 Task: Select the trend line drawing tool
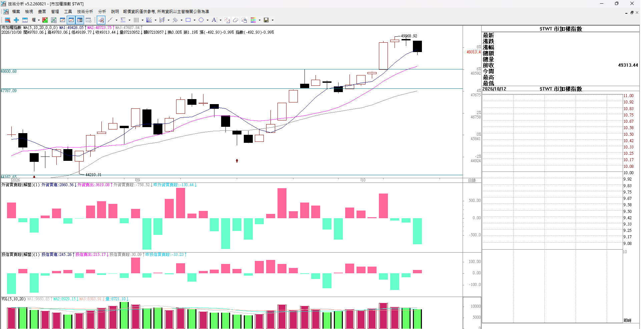[110, 20]
